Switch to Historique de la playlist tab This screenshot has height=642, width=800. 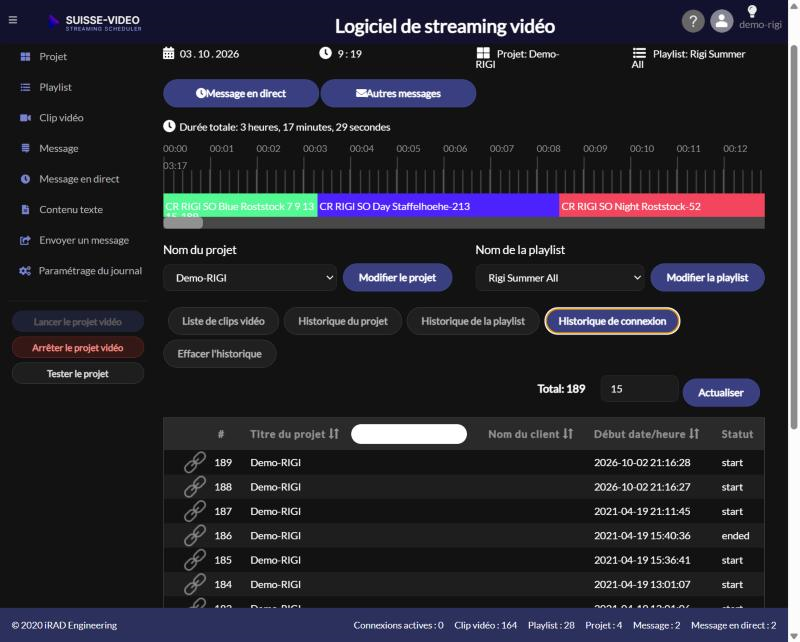click(x=473, y=321)
